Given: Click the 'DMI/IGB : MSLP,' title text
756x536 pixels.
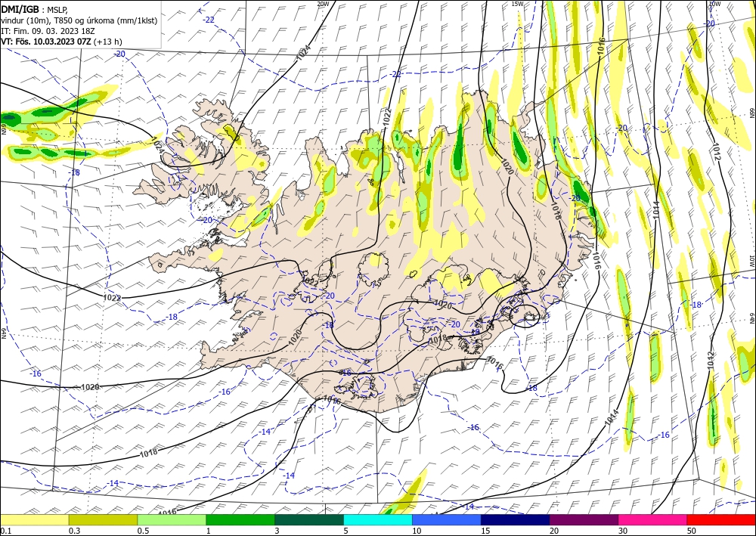Looking at the screenshot, I should (x=35, y=8).
